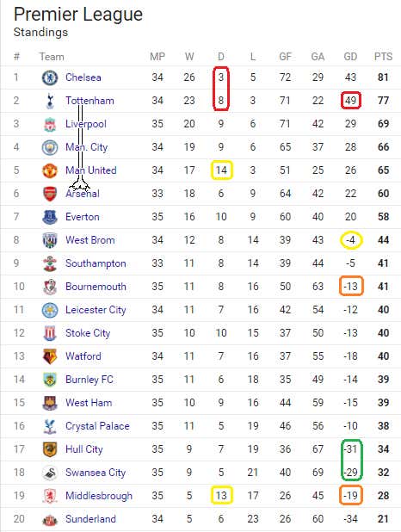
Task: Open the Middlesbrough team link
Action: click(99, 496)
